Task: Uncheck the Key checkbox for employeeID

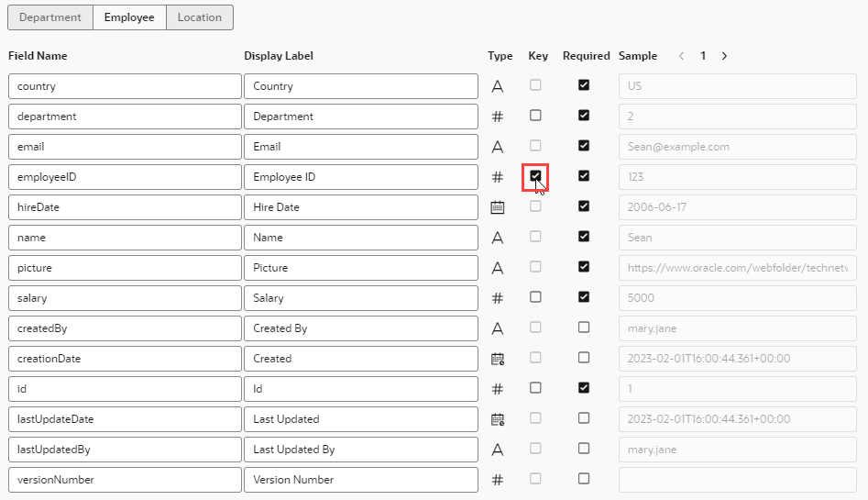Action: (x=536, y=176)
